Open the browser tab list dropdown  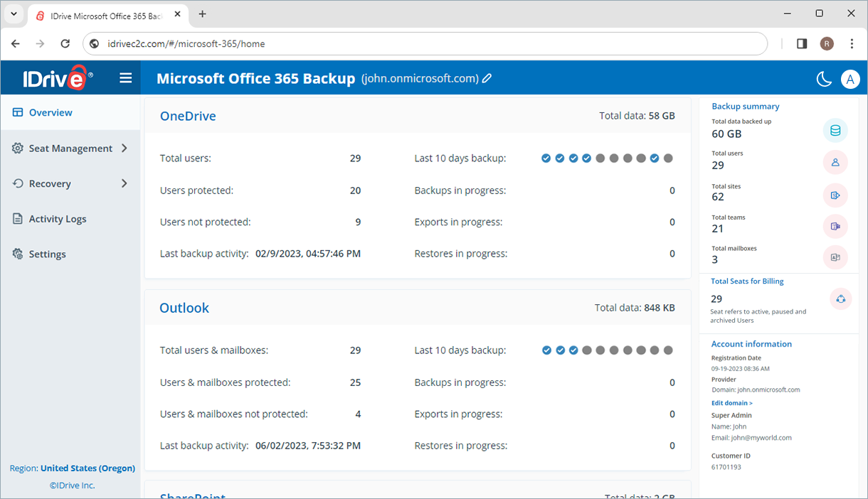tap(14, 14)
